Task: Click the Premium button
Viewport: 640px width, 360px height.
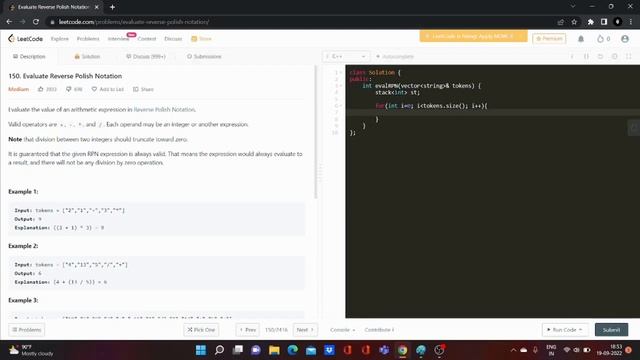Action: [x=549, y=39]
